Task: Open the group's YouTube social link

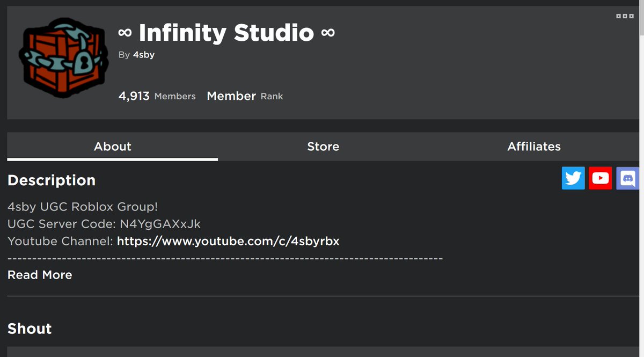Action: [x=601, y=178]
